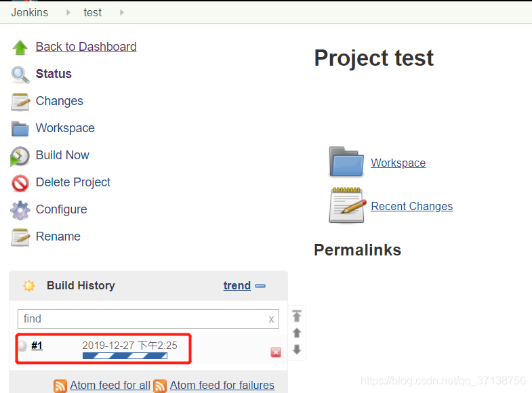Open Back to Dashboard link
The height and width of the screenshot is (393, 532).
86,47
